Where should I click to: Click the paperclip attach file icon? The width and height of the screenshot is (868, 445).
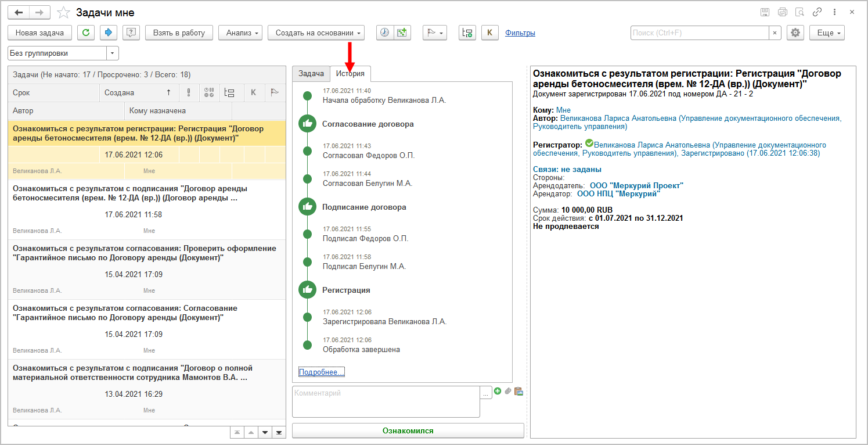[508, 392]
